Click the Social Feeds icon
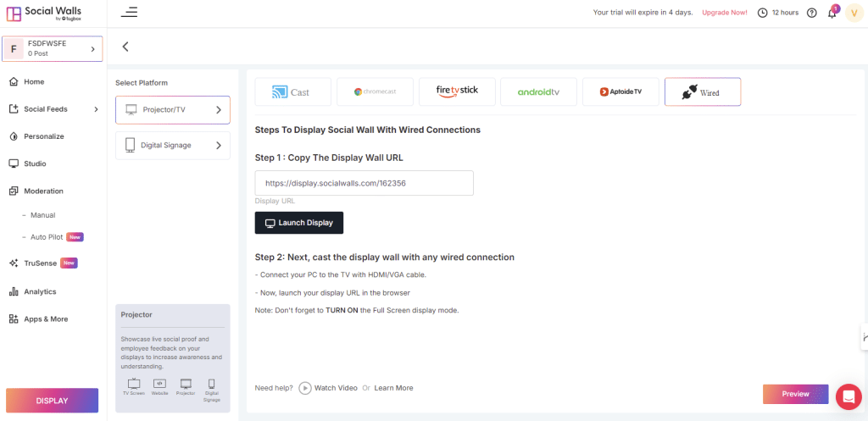Viewport: 868px width, 421px height. (x=14, y=109)
